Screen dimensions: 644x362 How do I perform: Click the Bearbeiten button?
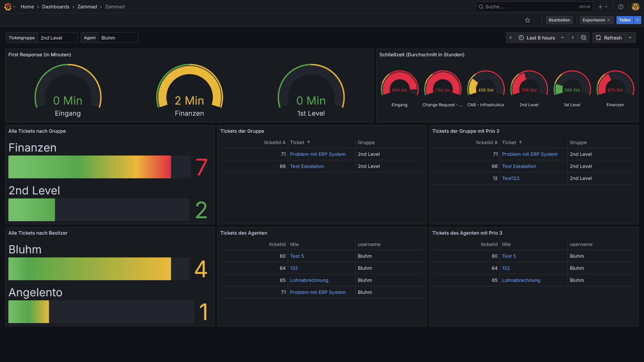[x=559, y=20]
